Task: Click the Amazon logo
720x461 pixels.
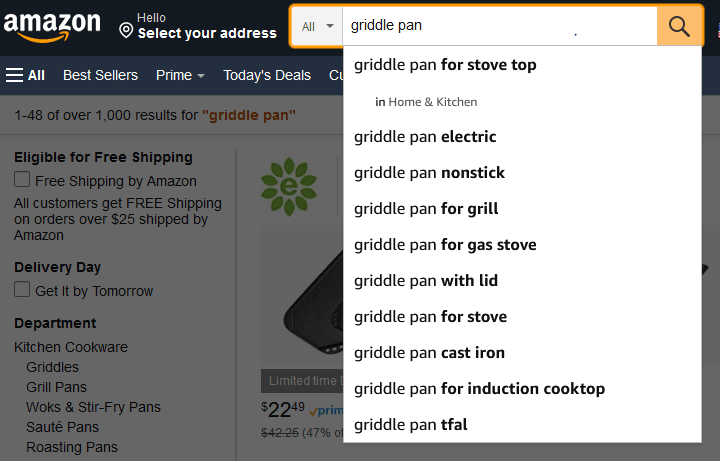Action: pos(52,27)
